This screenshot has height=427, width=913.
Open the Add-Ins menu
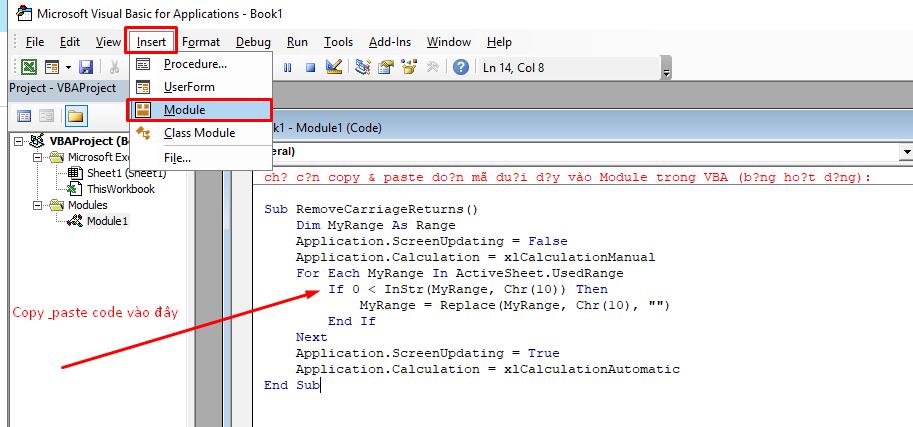(390, 42)
